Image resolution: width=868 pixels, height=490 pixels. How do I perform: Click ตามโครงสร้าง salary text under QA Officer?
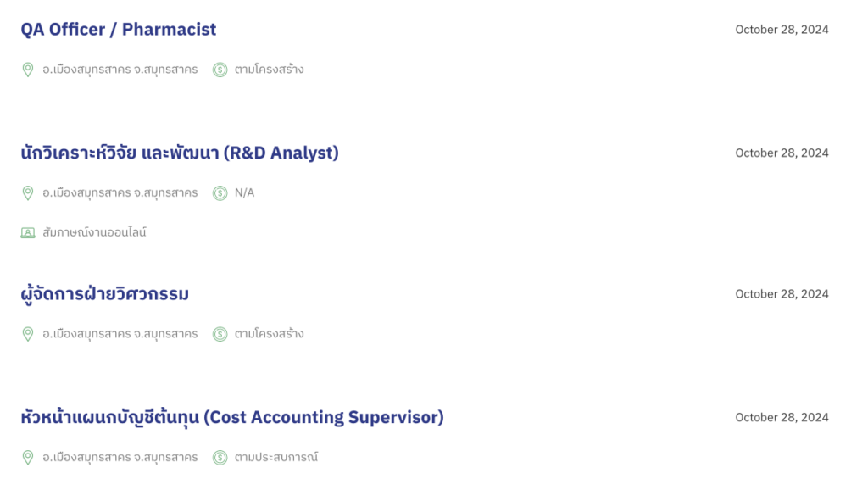pyautogui.click(x=270, y=70)
